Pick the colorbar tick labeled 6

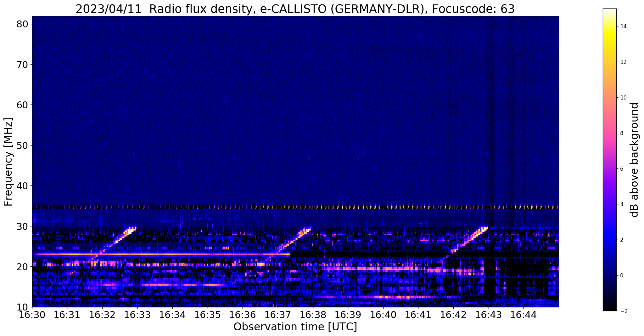point(621,169)
